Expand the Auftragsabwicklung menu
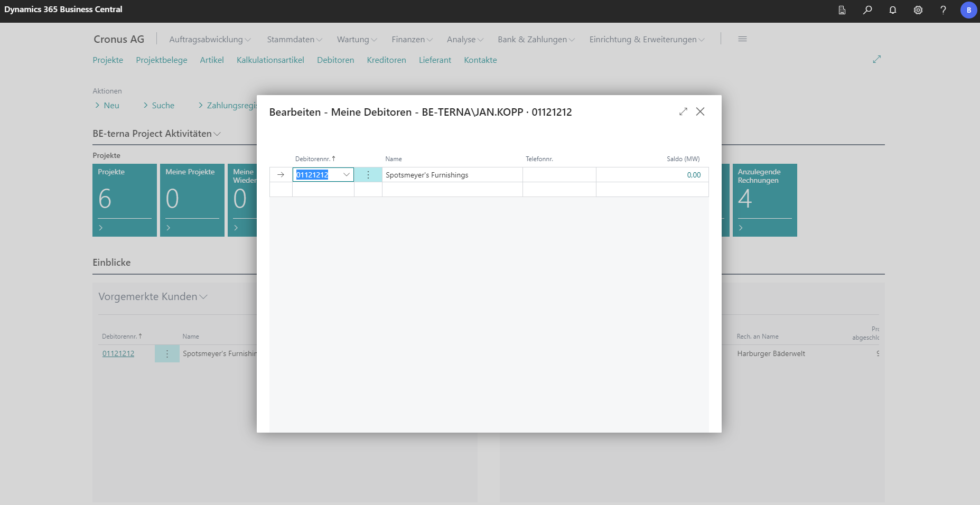This screenshot has height=505, width=980. click(x=210, y=40)
